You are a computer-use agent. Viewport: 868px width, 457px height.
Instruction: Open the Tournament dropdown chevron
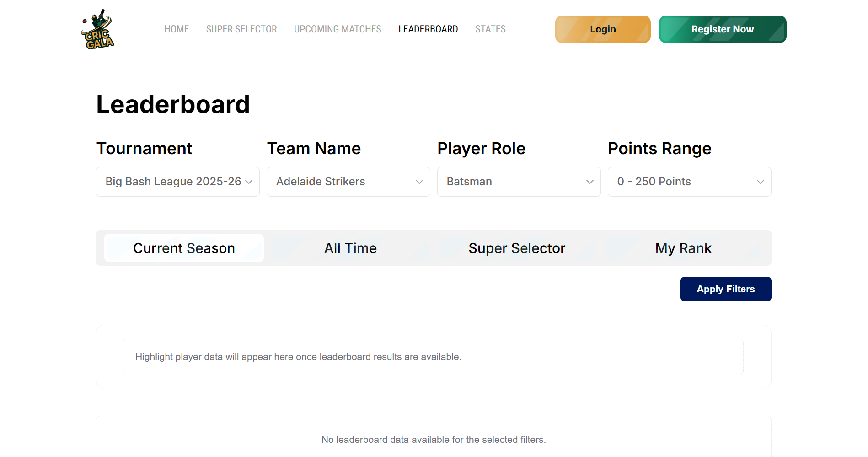(249, 182)
